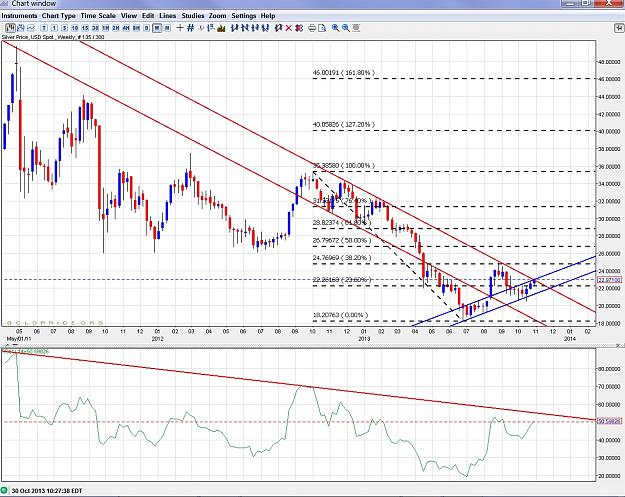The width and height of the screenshot is (625, 497).
Task: Open the Zoom menu
Action: point(218,16)
